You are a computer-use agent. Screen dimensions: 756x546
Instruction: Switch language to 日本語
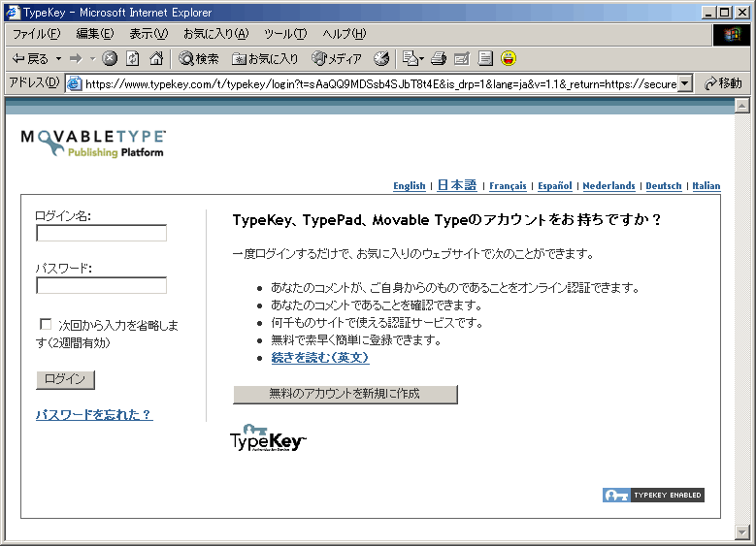[x=457, y=185]
